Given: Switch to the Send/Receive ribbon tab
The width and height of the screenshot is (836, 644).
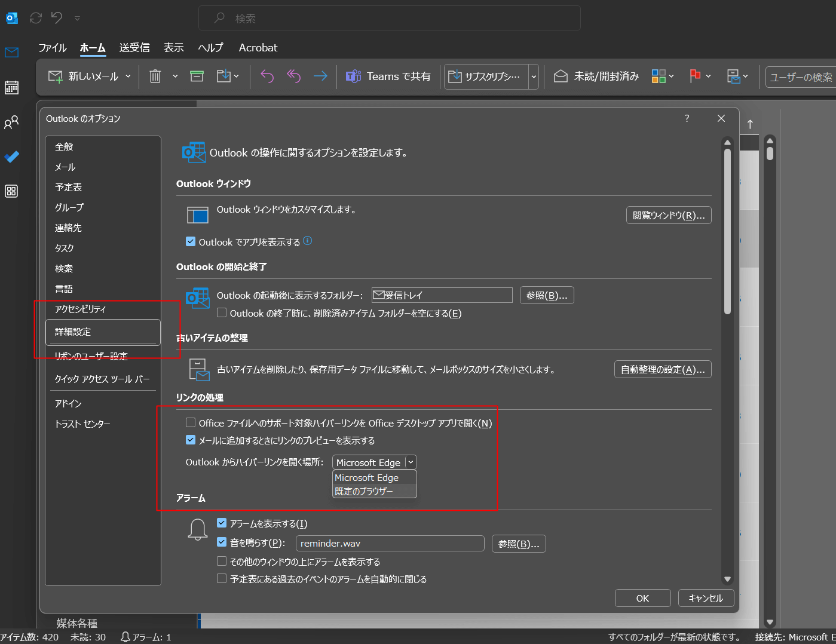Looking at the screenshot, I should coord(134,48).
